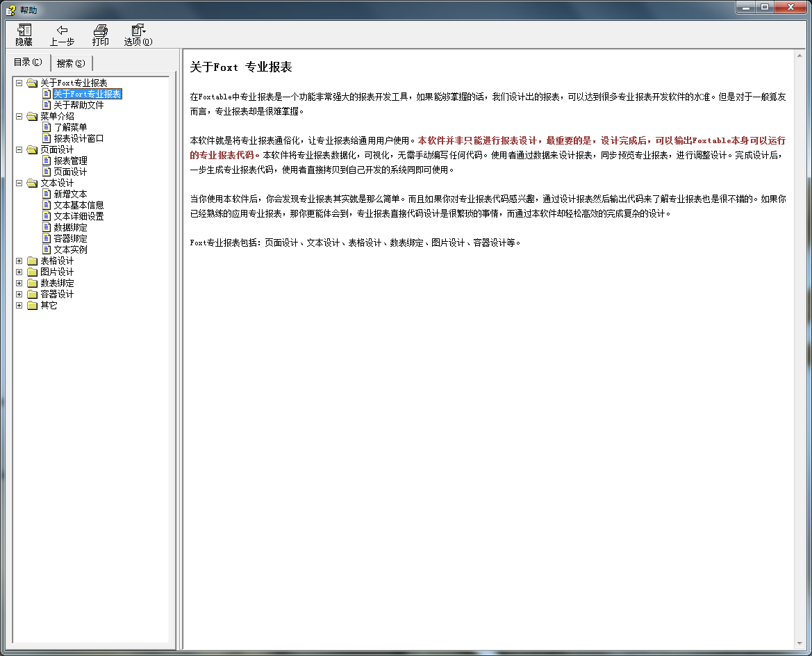812x656 pixels.
Task: Click folder icon of 文本设计
Action: click(x=32, y=183)
